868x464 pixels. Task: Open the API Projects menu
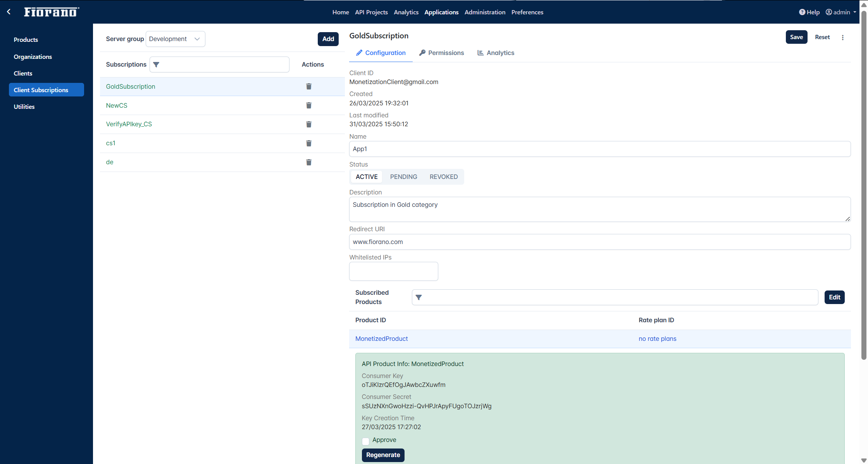point(371,12)
